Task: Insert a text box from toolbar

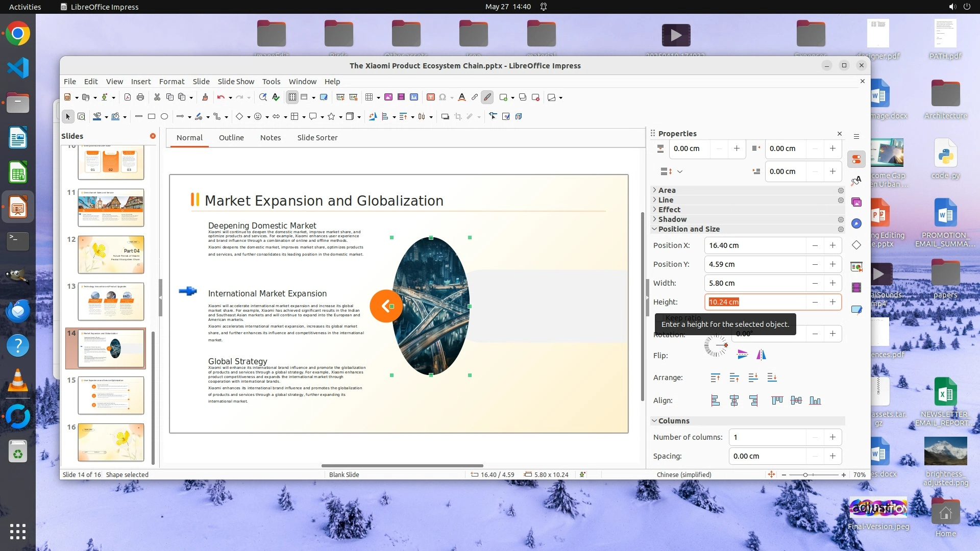Action: coord(430,97)
